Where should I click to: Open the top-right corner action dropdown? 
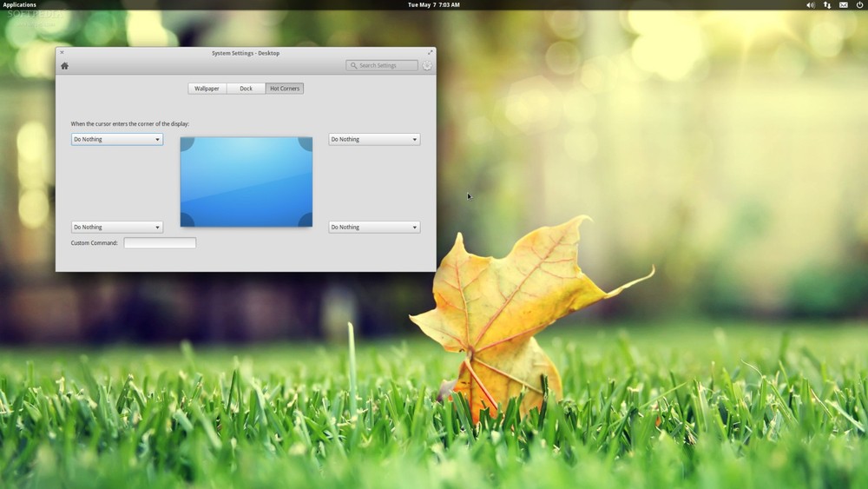point(374,140)
